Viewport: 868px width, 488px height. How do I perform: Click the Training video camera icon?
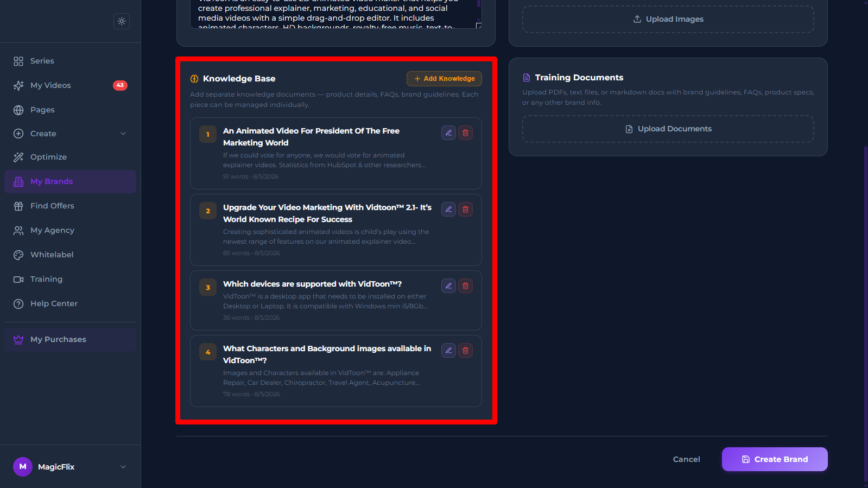tap(18, 279)
